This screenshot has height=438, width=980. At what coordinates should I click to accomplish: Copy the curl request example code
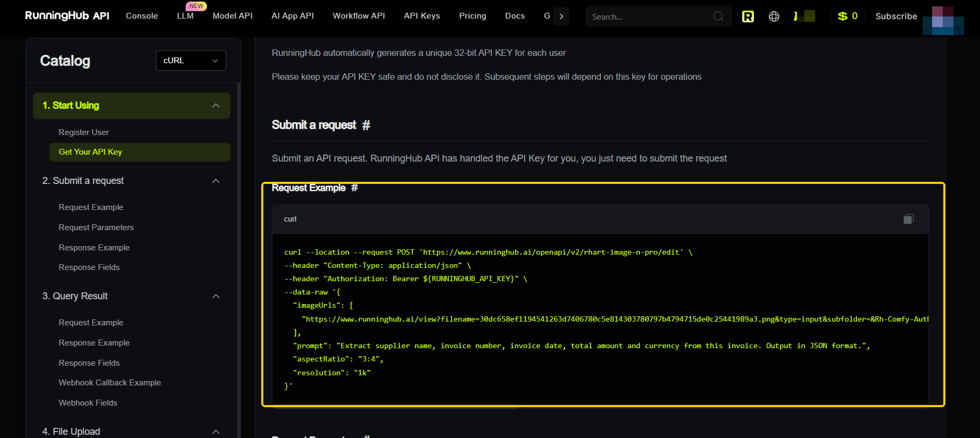[x=909, y=219]
